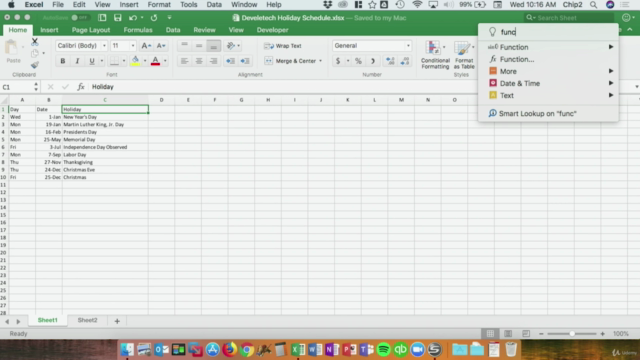Center text horizontally
The height and width of the screenshot is (360, 640).
tap(199, 61)
